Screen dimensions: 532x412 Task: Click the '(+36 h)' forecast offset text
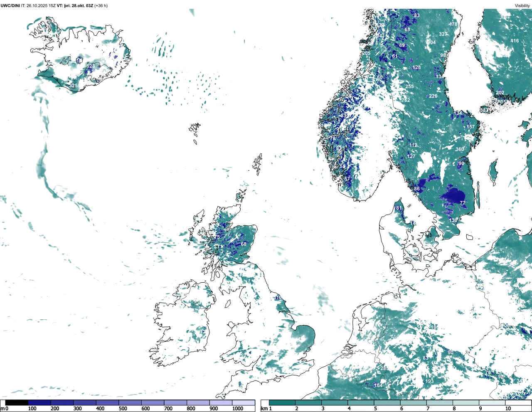coord(101,6)
